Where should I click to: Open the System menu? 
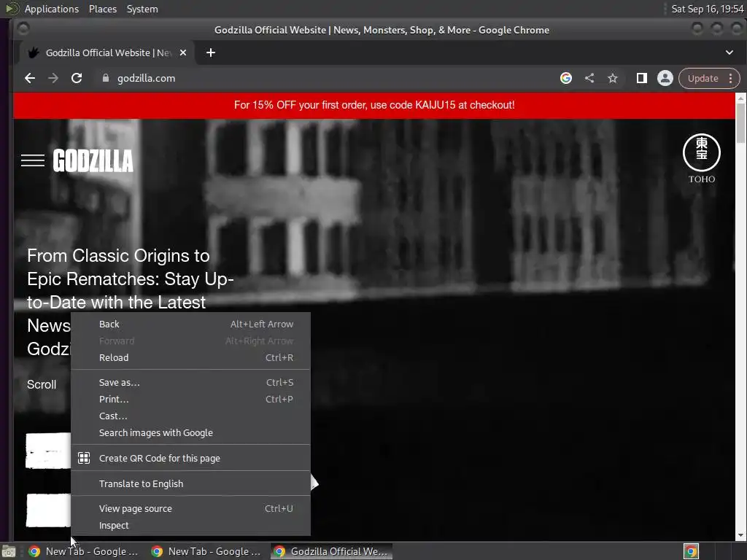point(142,9)
